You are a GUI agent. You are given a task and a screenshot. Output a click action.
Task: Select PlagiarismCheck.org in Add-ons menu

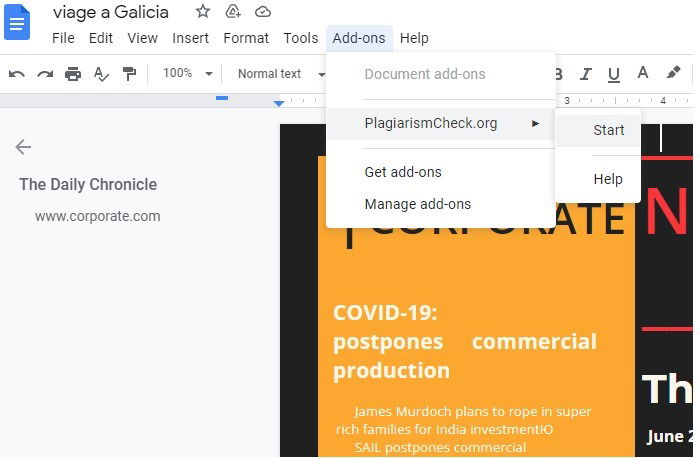click(x=441, y=124)
